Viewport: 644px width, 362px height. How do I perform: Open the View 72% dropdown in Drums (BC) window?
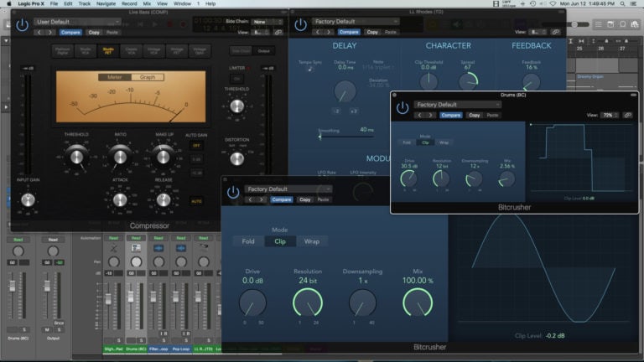[610, 116]
